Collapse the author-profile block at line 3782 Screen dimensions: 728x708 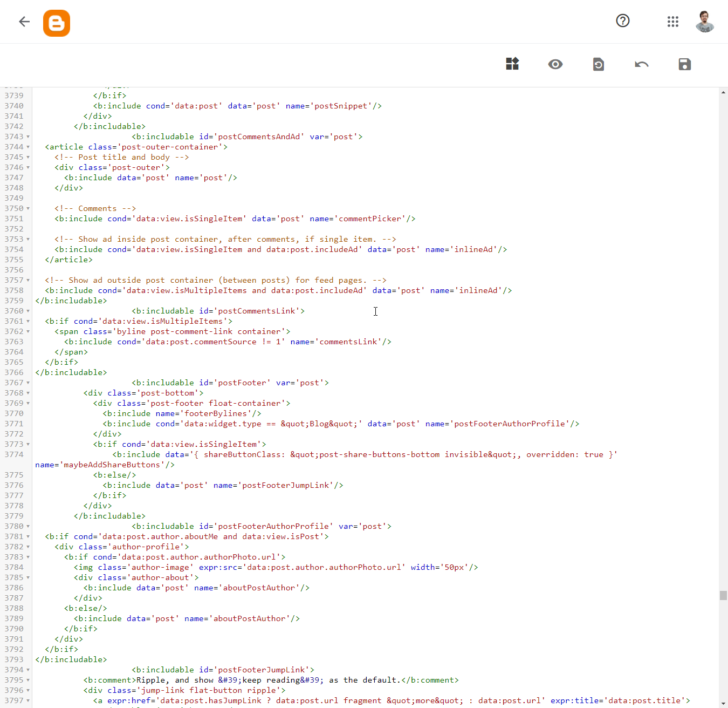[x=29, y=547]
